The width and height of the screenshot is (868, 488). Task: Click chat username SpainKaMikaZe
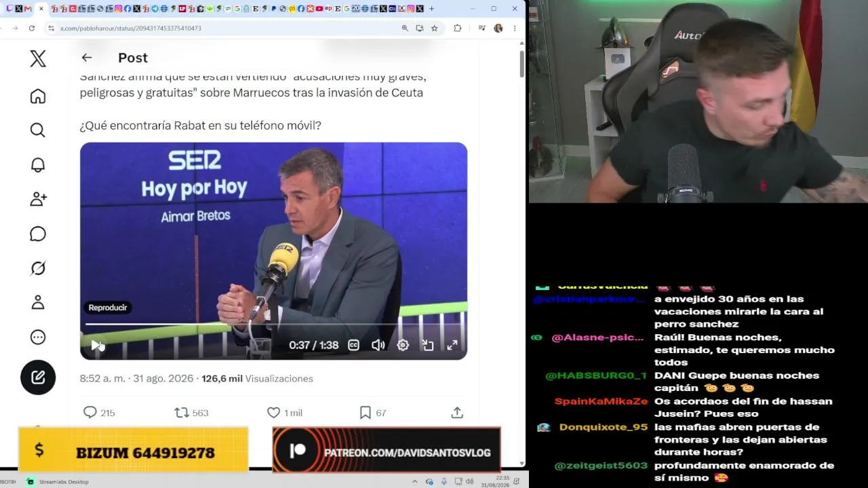click(601, 401)
